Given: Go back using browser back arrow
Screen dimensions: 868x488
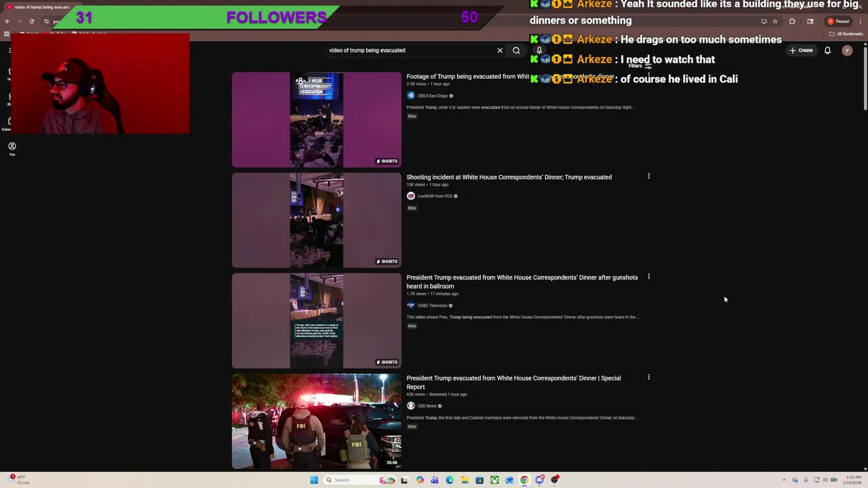Looking at the screenshot, I should pos(7,21).
